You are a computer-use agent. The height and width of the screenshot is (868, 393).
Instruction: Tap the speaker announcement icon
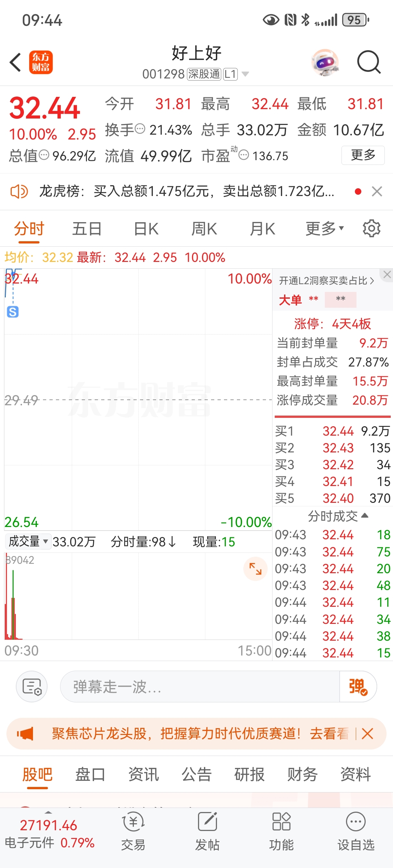point(19,192)
